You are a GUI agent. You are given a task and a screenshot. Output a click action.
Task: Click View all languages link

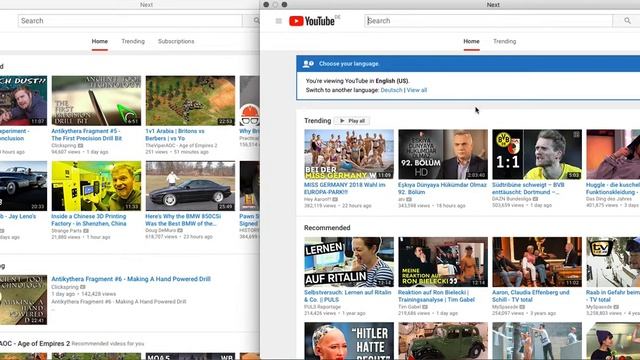point(417,90)
